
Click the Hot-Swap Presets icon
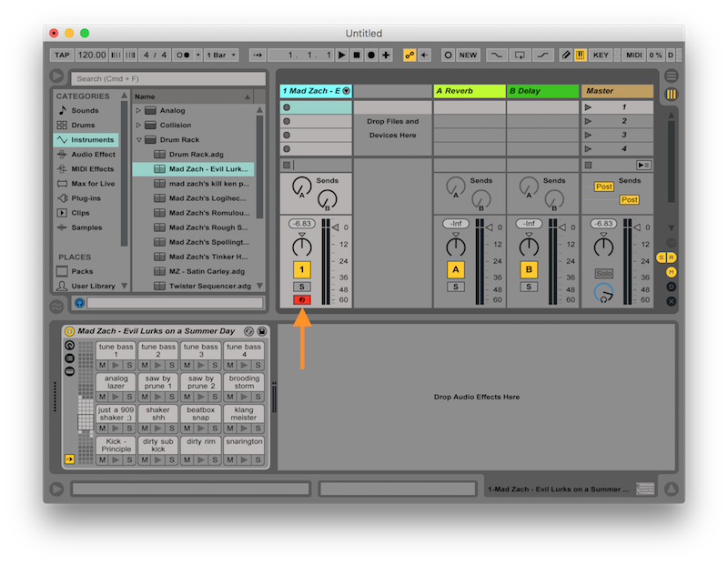[248, 332]
